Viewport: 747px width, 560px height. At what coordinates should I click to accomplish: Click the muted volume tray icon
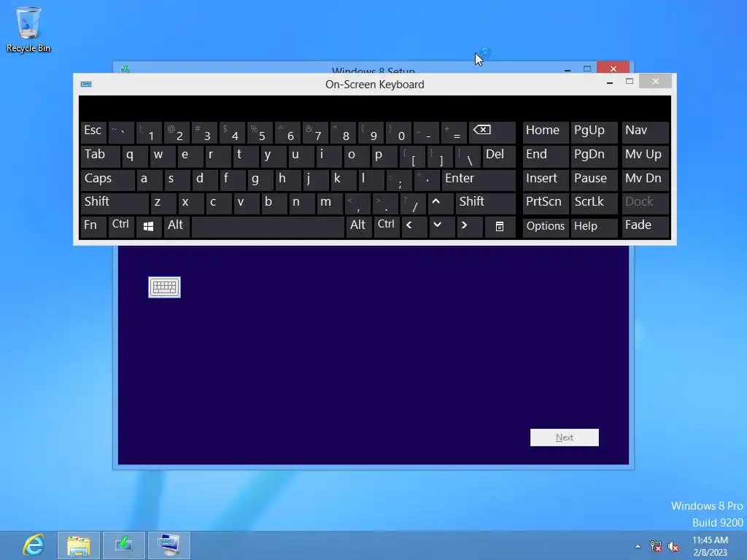tap(673, 546)
